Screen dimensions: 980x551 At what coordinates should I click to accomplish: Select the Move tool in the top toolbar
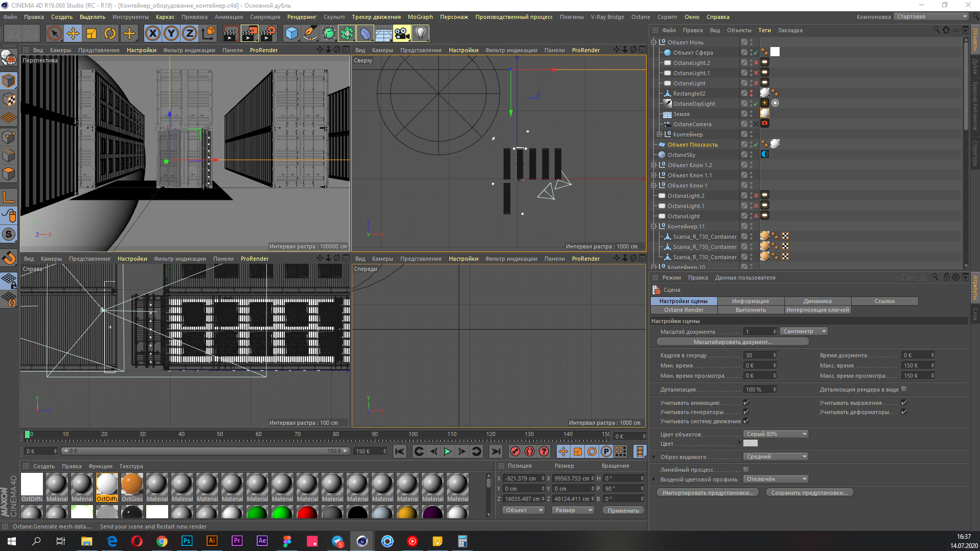point(73,34)
